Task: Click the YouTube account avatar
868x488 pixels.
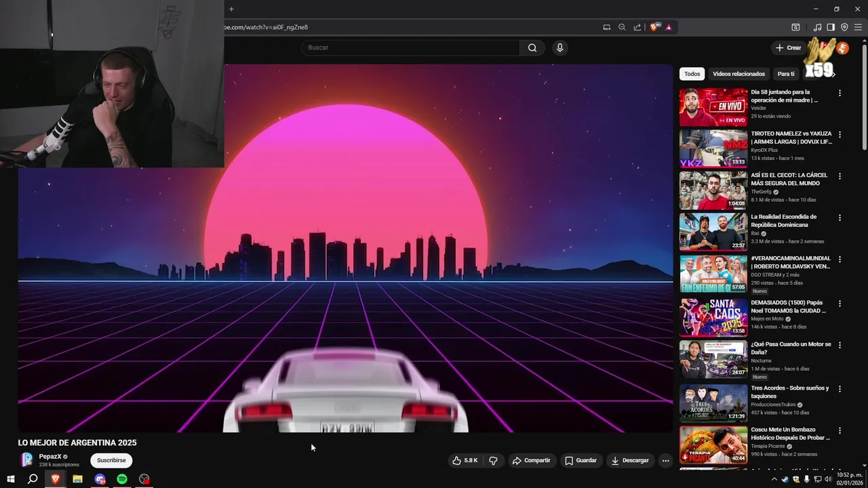Action: [842, 47]
